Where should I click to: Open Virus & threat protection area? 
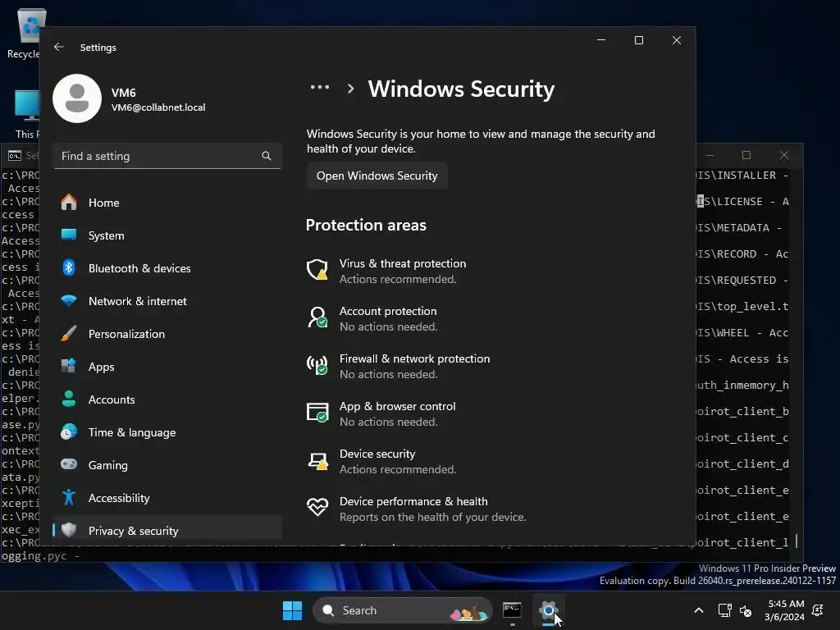tap(402, 271)
